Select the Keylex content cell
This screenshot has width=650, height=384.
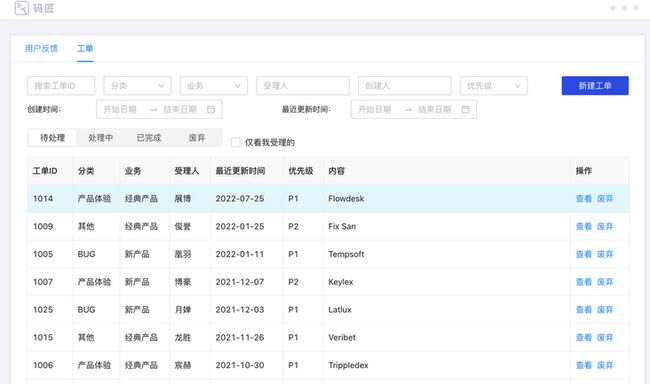click(447, 282)
